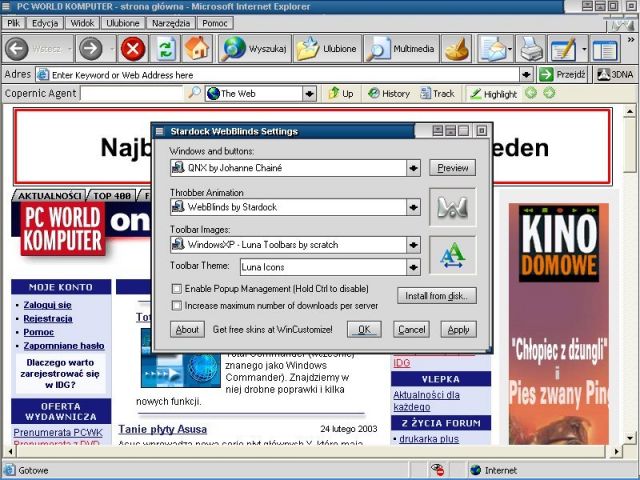The image size is (640, 480).
Task: Click the Copernic Track button
Action: pyautogui.click(x=437, y=93)
